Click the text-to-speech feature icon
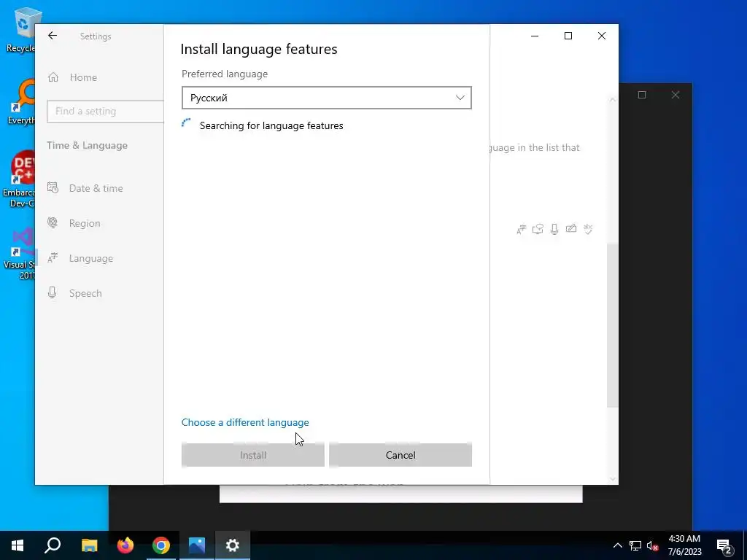 (x=538, y=229)
